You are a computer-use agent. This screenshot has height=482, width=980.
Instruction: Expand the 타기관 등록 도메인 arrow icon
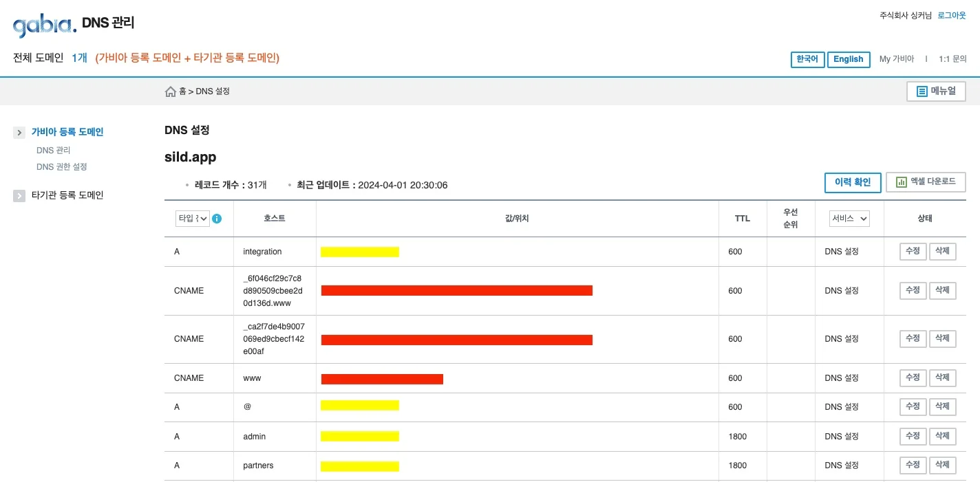pos(19,196)
